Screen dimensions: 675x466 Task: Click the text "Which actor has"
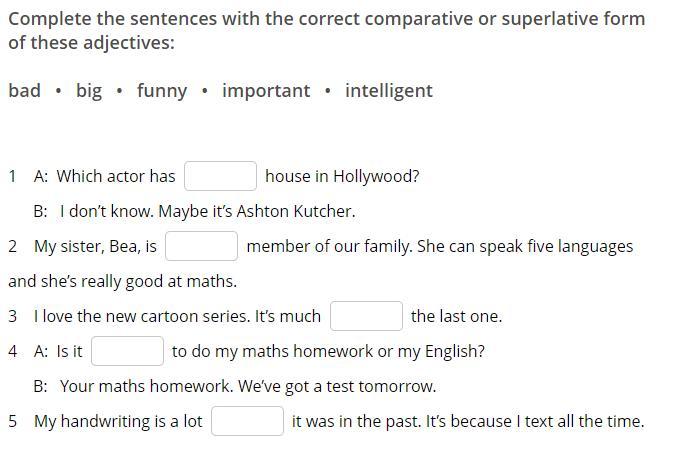click(x=115, y=176)
